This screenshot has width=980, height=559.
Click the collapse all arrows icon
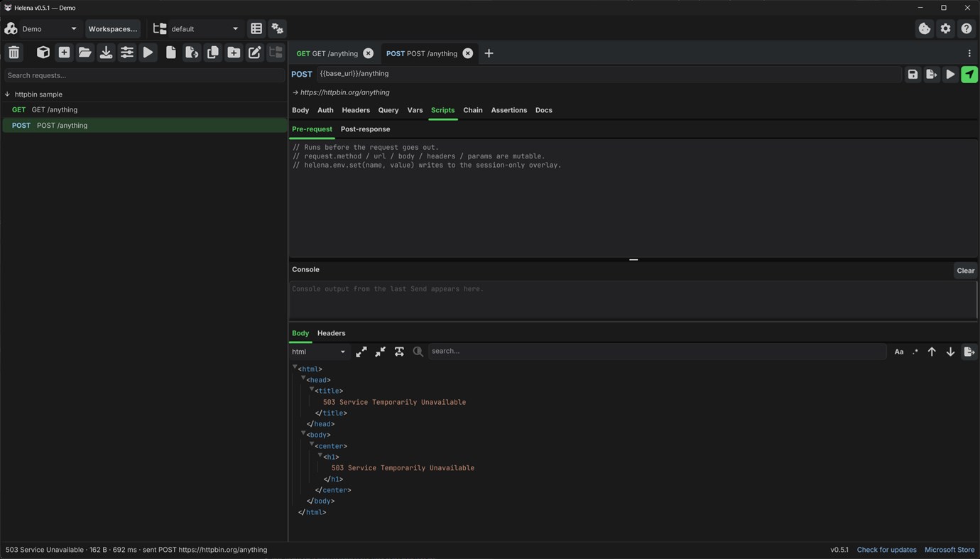pyautogui.click(x=381, y=352)
